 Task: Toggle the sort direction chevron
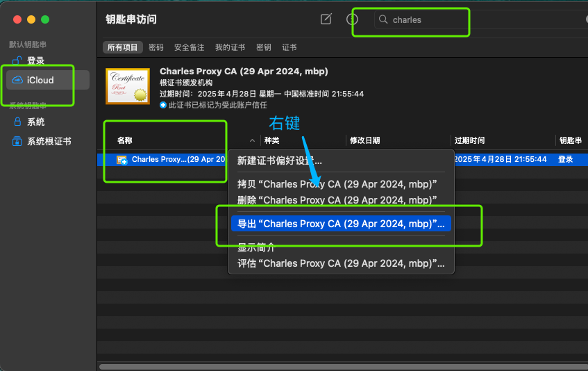(x=253, y=140)
